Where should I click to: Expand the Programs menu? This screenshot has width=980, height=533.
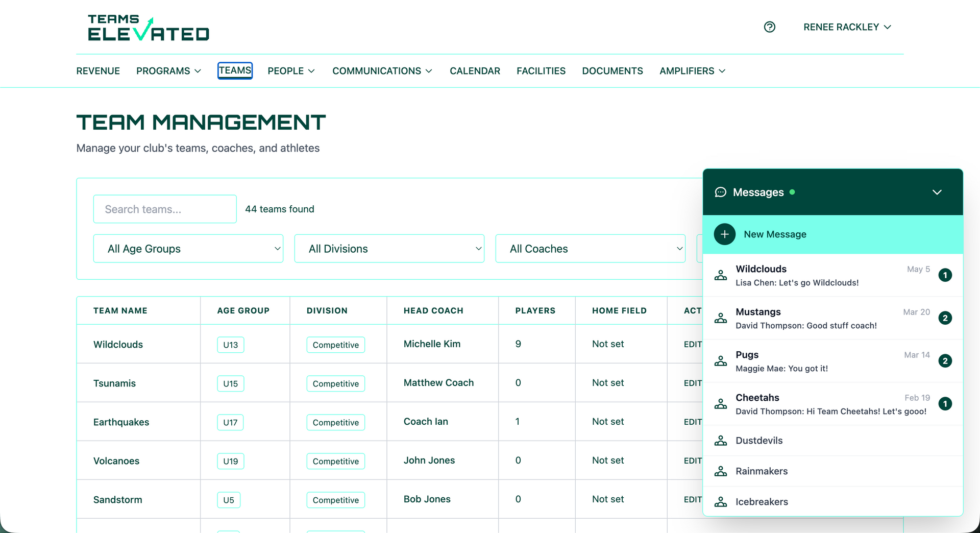coord(168,71)
